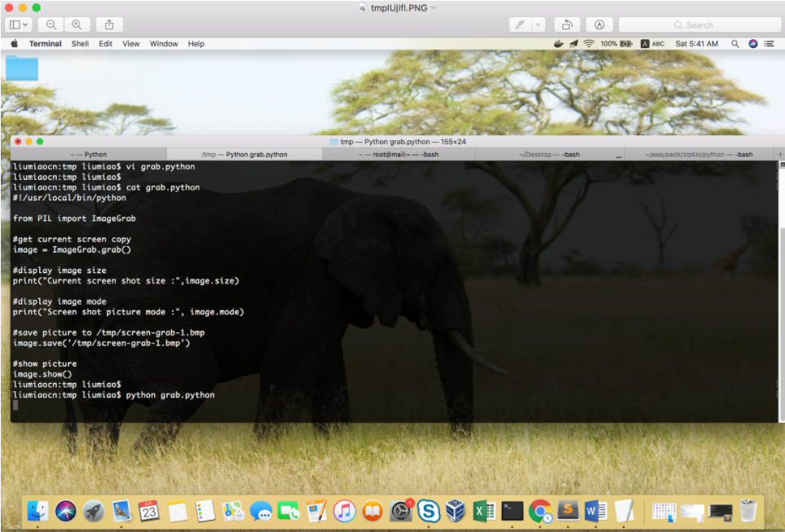Open Terminal in the Dock
Image resolution: width=785 pixels, height=532 pixels.
(x=512, y=511)
